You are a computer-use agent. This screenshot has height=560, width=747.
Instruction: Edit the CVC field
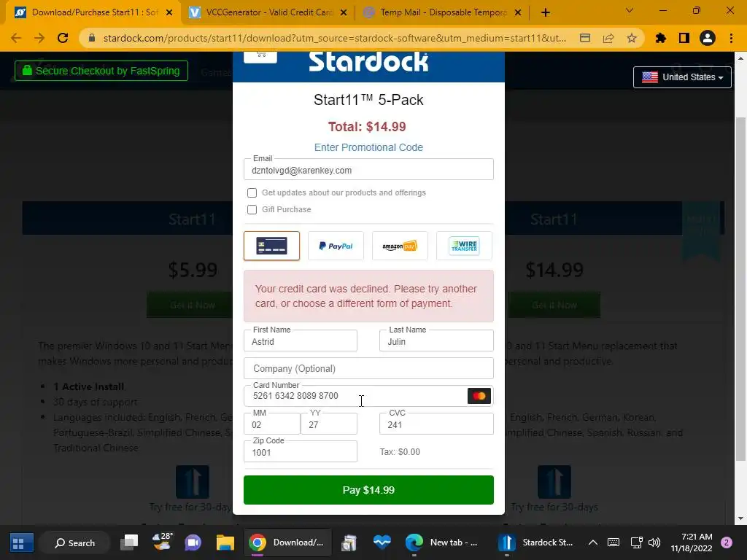coord(436,424)
